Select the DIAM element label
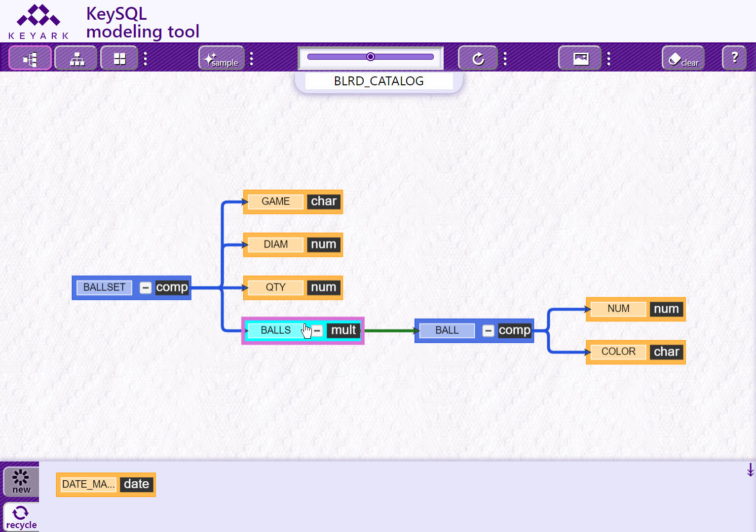The height and width of the screenshot is (532, 756). coord(275,245)
